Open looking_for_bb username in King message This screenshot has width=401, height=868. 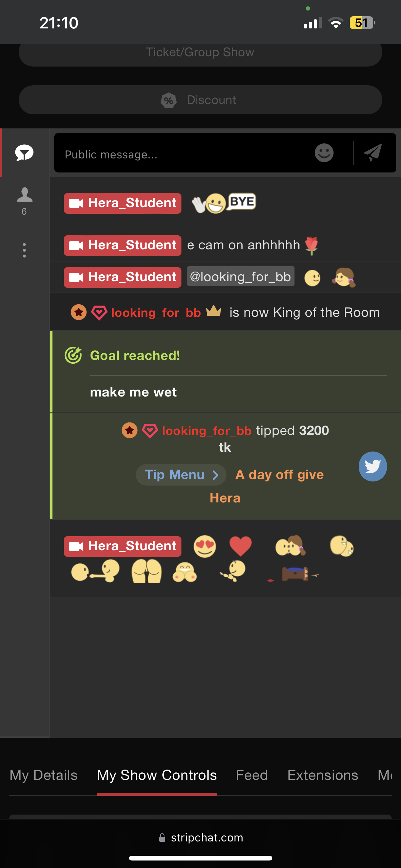coord(156,313)
